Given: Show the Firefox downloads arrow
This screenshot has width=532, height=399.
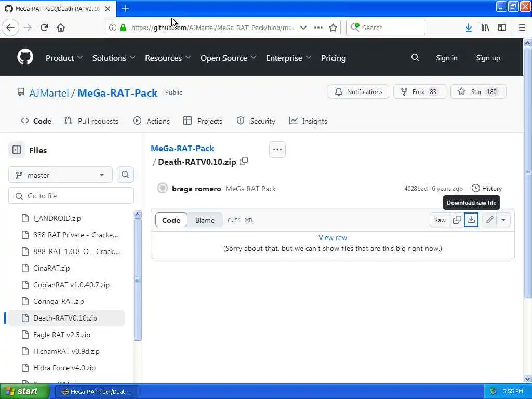Looking at the screenshot, I should coord(468,28).
